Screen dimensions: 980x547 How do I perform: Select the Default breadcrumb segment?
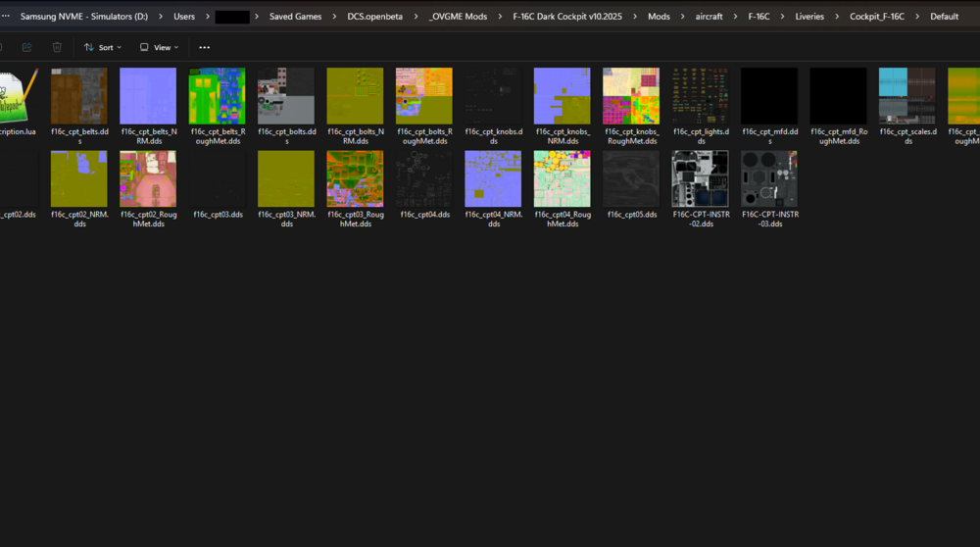click(x=945, y=17)
